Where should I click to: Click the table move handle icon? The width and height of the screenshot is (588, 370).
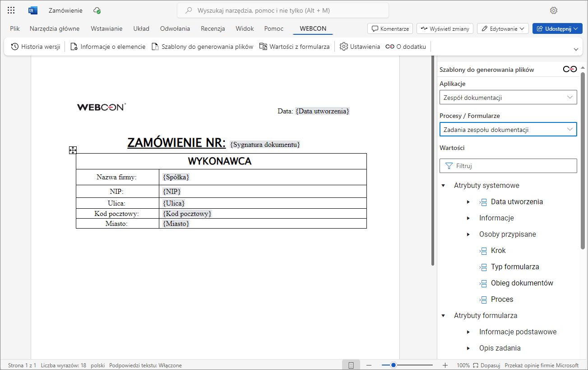pyautogui.click(x=73, y=150)
